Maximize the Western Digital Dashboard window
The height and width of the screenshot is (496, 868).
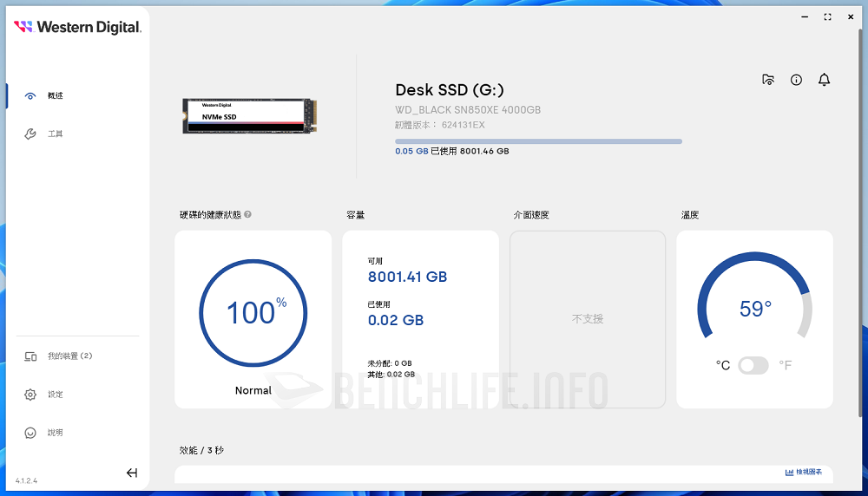click(x=827, y=17)
